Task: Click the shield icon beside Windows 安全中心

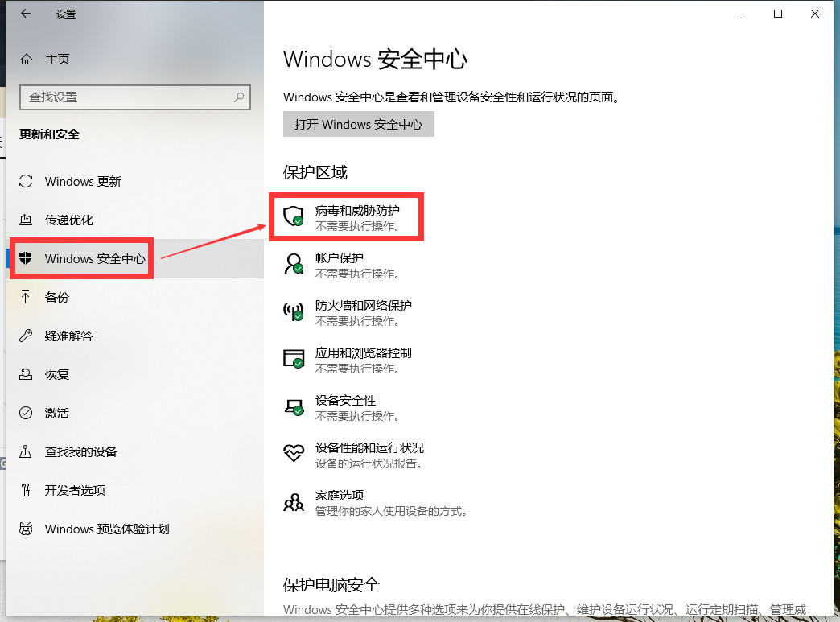Action: [x=26, y=258]
